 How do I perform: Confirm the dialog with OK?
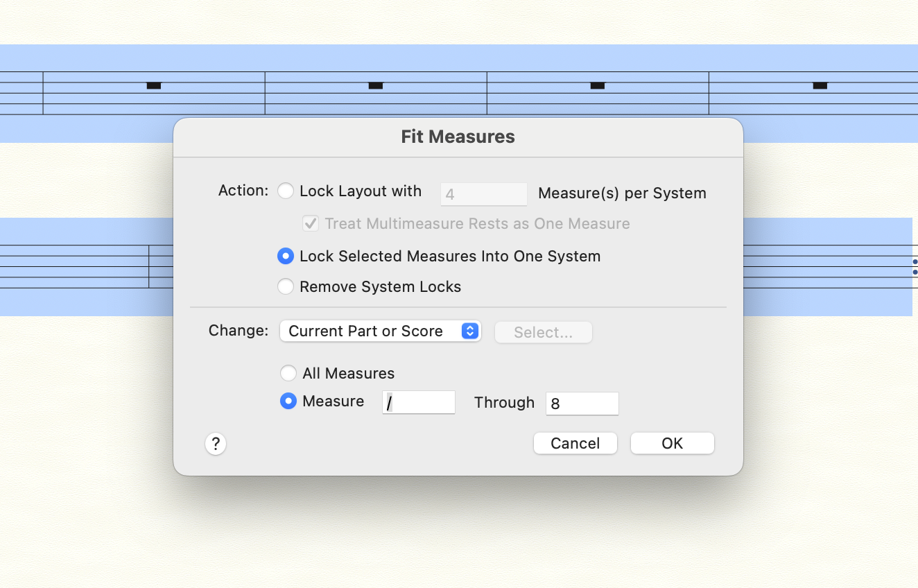pyautogui.click(x=672, y=444)
